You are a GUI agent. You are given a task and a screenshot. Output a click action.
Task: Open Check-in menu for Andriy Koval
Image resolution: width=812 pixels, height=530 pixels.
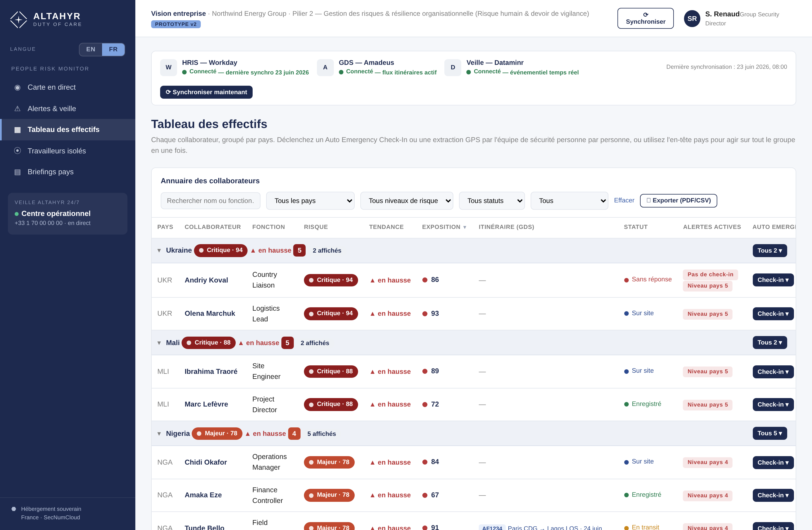773,280
